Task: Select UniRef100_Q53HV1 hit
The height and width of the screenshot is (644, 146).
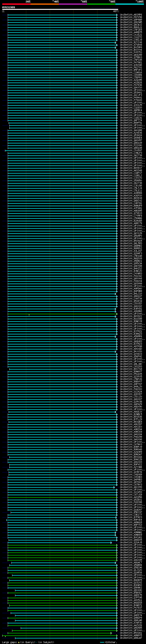Action: 131,93
